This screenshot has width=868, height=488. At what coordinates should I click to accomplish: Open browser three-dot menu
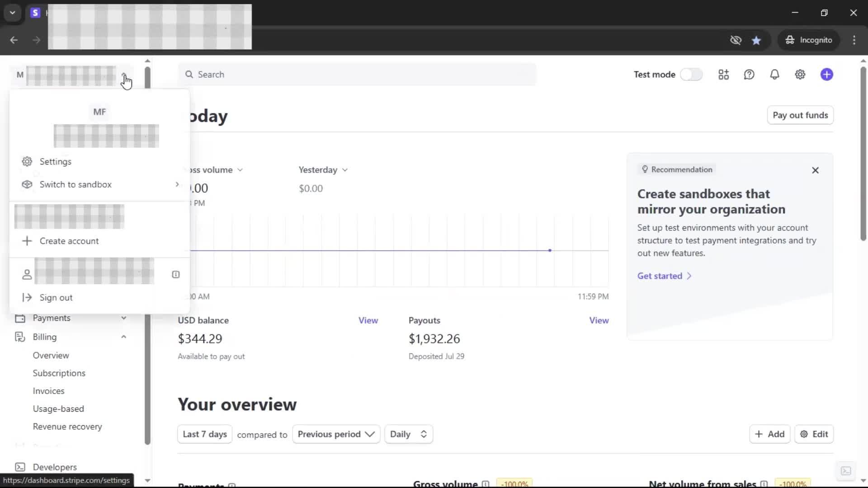tap(854, 40)
